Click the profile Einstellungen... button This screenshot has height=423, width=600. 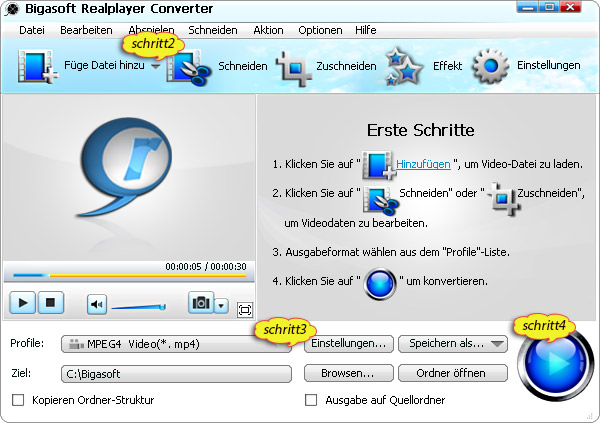(349, 343)
